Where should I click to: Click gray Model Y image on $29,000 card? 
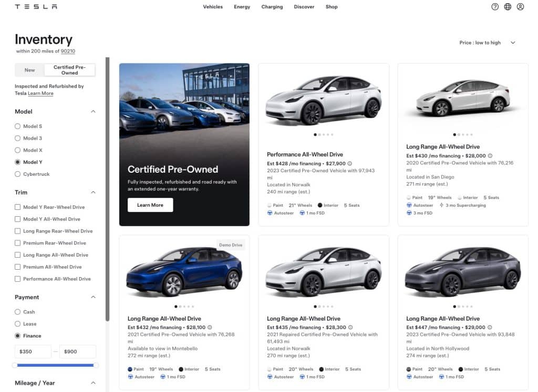(463, 272)
